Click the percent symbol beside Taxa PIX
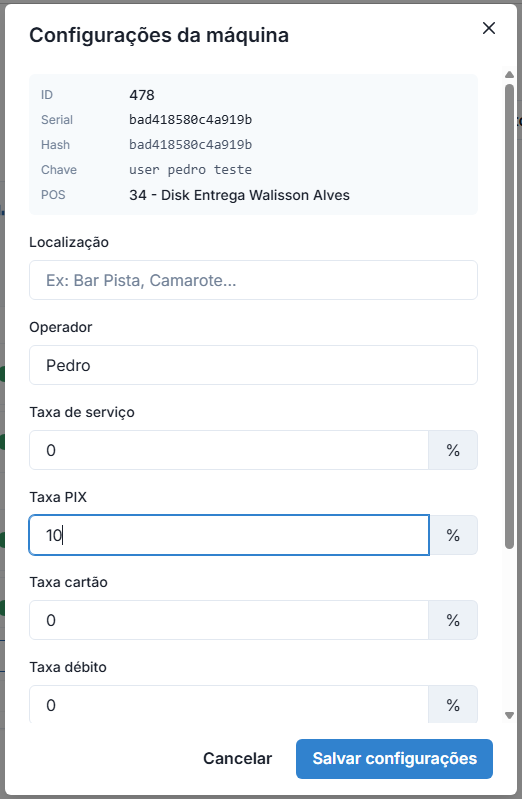The width and height of the screenshot is (522, 799). click(x=453, y=535)
